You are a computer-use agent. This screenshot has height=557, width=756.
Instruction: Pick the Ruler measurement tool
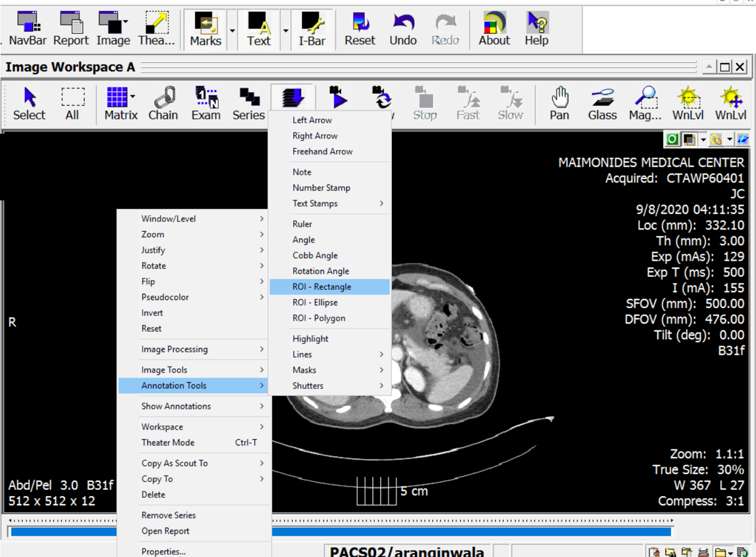[329, 224]
